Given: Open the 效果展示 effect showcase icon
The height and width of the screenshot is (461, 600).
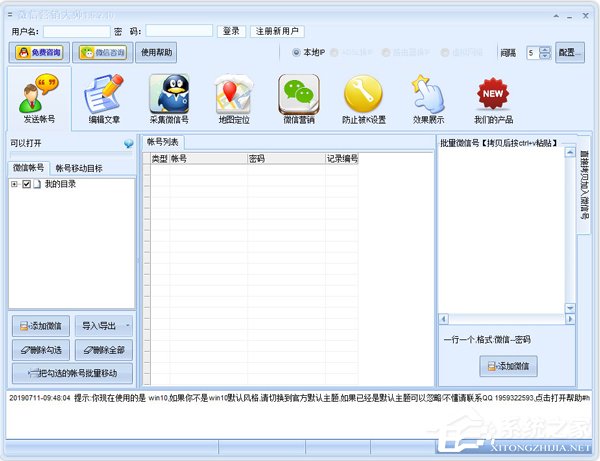Looking at the screenshot, I should pyautogui.click(x=428, y=99).
